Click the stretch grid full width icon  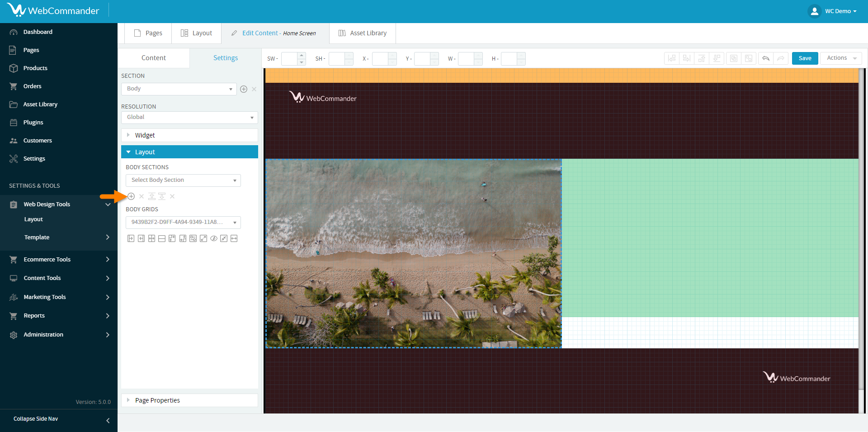click(234, 239)
